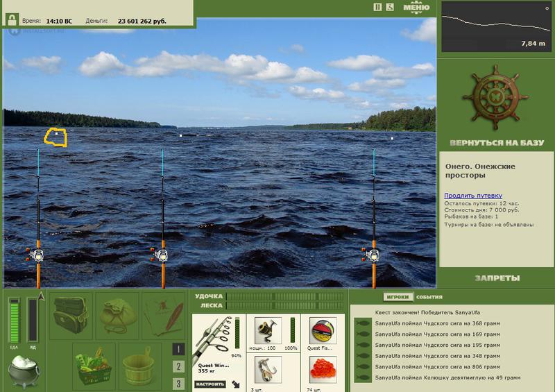Viewport: 555px width, 392px height.
Task: Select tackle slot number 2
Action: tap(178, 366)
